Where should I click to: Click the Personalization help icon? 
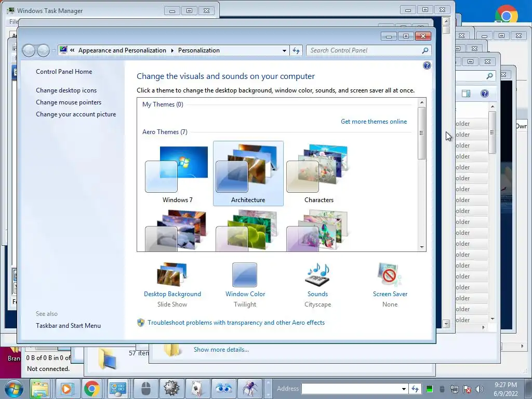(427, 65)
